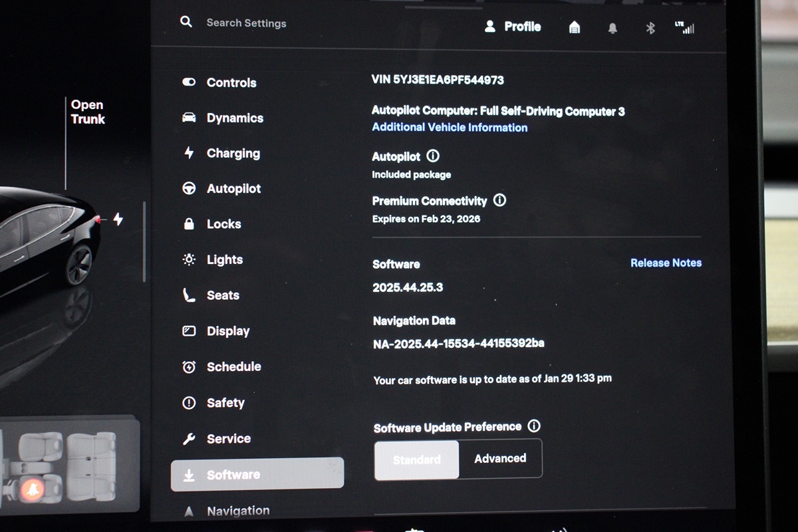Select the Locks menu item
Screen dimensions: 798x532
(x=223, y=224)
